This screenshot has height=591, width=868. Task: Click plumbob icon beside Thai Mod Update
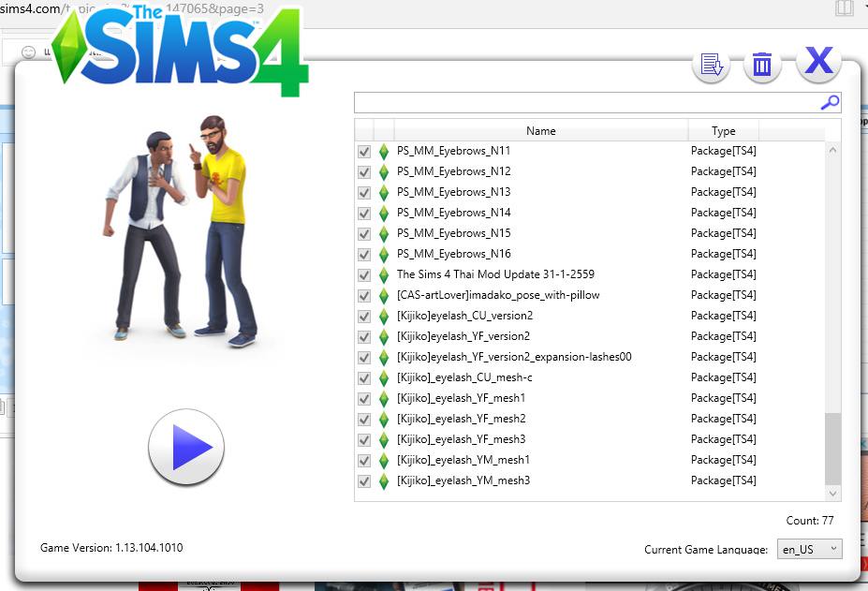(384, 274)
